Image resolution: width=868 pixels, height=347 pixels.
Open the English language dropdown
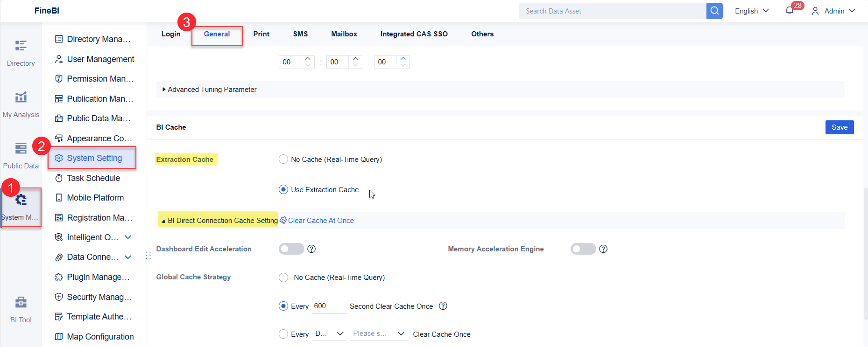point(752,11)
